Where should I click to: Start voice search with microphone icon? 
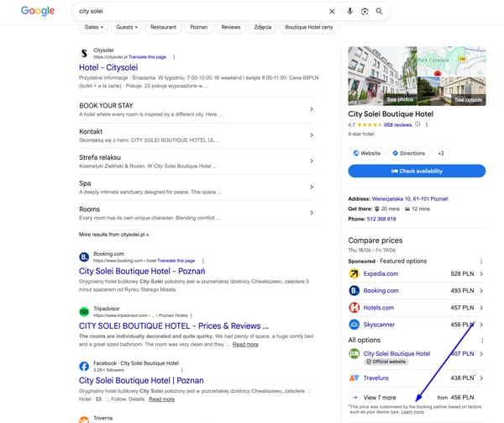pyautogui.click(x=349, y=11)
